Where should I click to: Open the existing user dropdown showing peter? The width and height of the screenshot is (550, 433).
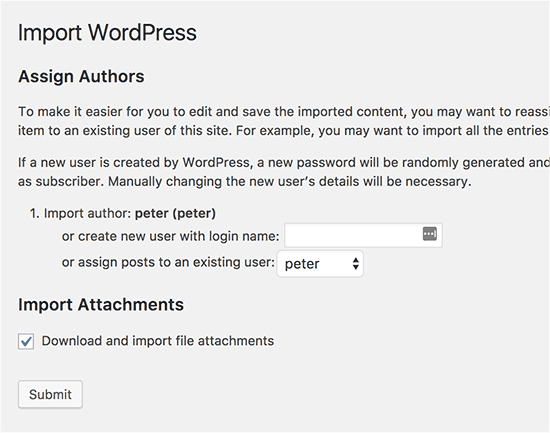(x=320, y=264)
